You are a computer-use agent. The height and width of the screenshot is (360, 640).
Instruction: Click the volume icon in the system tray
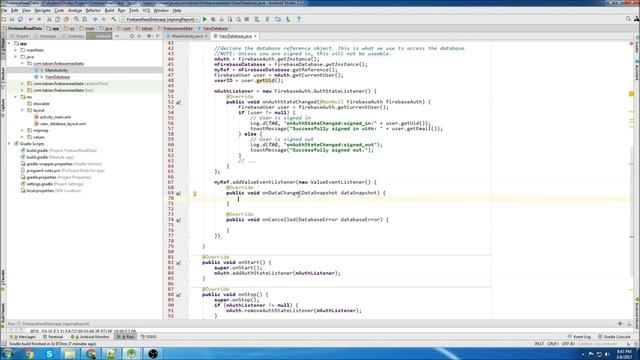point(607,354)
